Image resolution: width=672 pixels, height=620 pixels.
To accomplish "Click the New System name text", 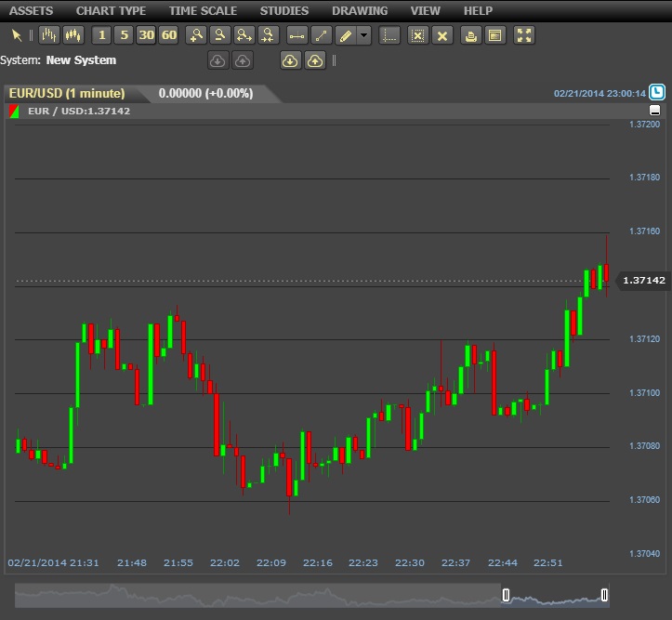I will pyautogui.click(x=81, y=60).
